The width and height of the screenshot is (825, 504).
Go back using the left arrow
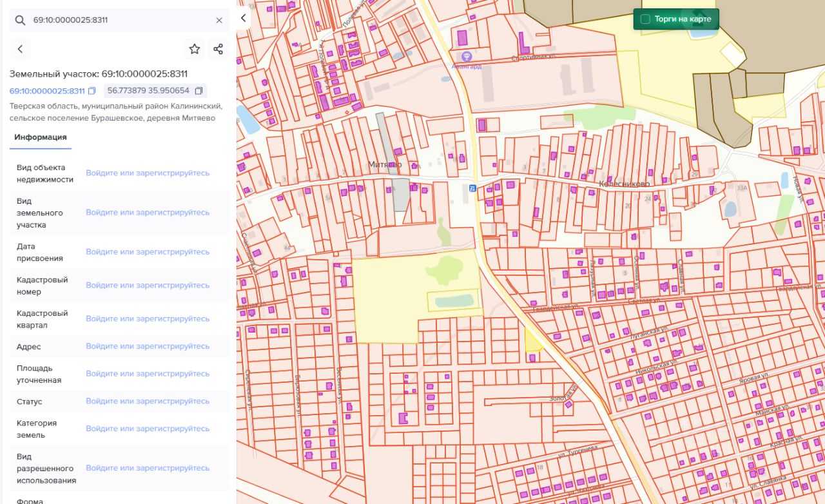click(21, 49)
